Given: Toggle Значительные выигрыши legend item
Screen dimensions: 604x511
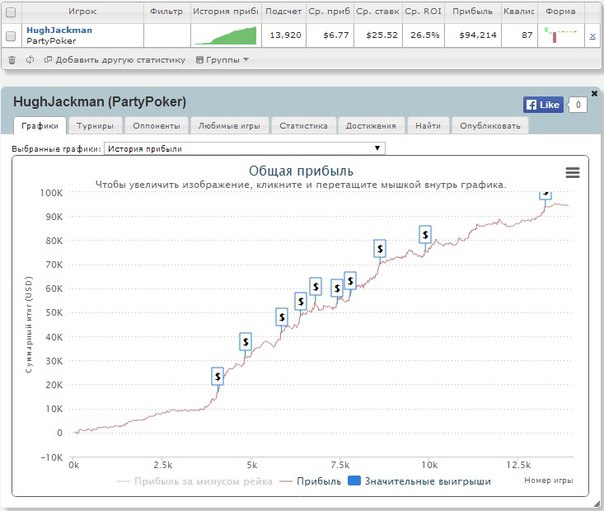Looking at the screenshot, I should [419, 481].
